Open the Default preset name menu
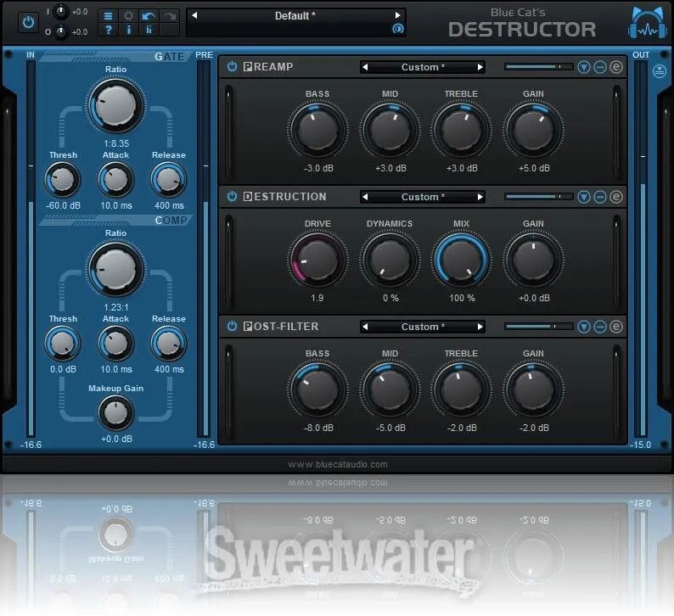This screenshot has height=616, width=674. (x=295, y=16)
